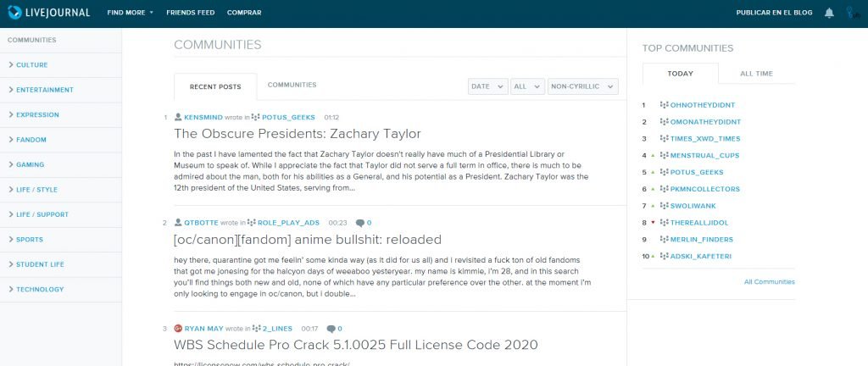Viewport: 868px width, 366px height.
Task: Click the comment bubble on role_play_ads post
Action: [x=360, y=223]
